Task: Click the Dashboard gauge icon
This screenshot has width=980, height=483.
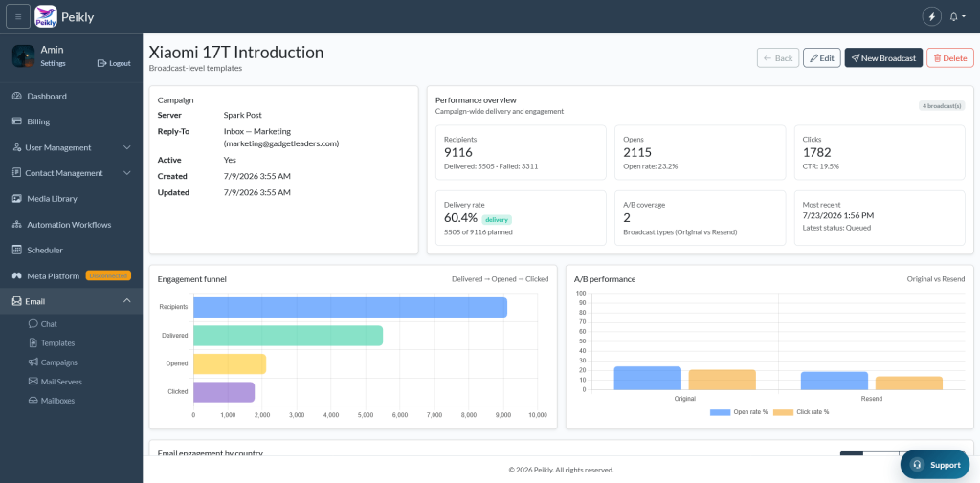Action: [17, 97]
